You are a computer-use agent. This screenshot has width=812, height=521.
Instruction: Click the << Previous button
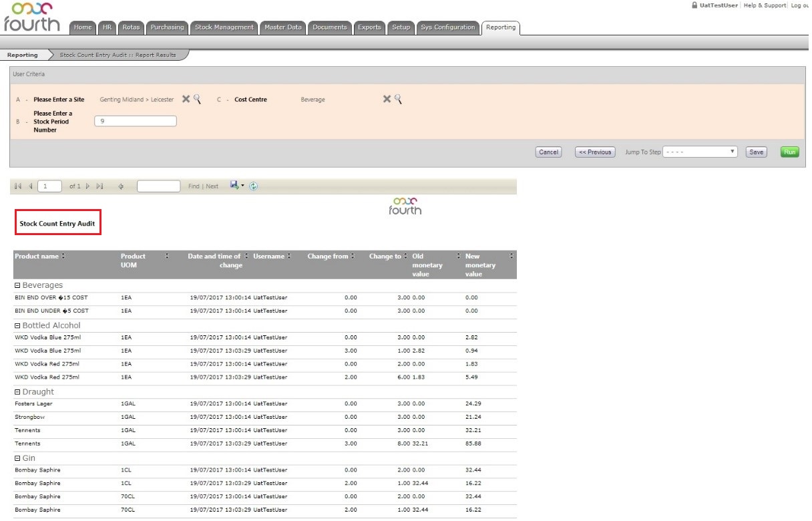pyautogui.click(x=595, y=152)
